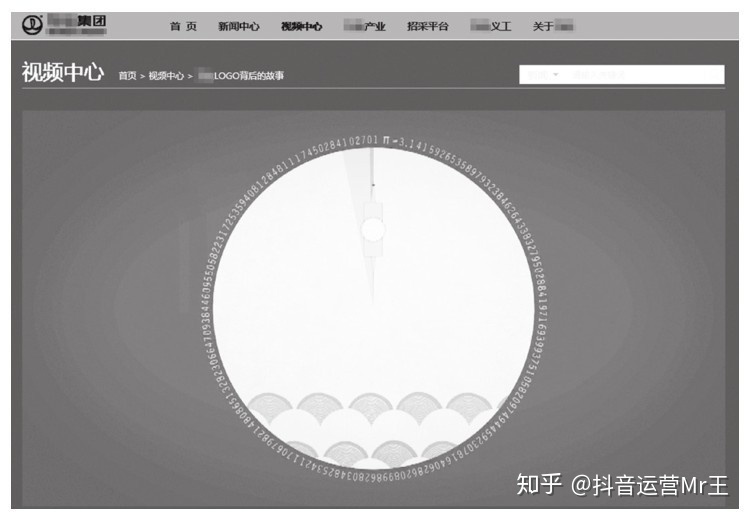Click the circular group logo icon
The width and height of the screenshot is (749, 518).
(x=32, y=25)
